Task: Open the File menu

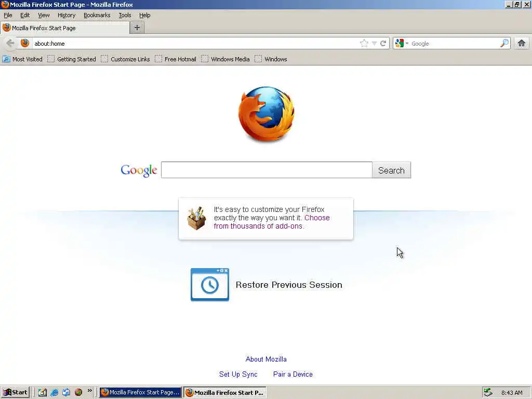Action: (8, 15)
